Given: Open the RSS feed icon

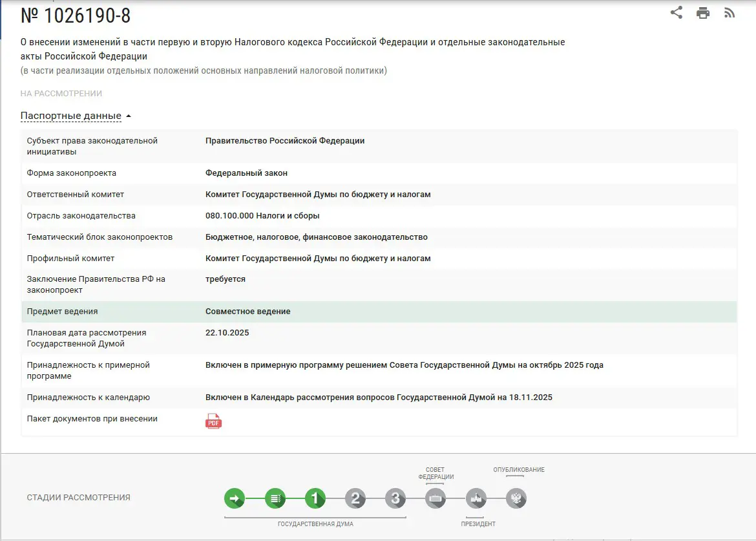Looking at the screenshot, I should pos(730,13).
